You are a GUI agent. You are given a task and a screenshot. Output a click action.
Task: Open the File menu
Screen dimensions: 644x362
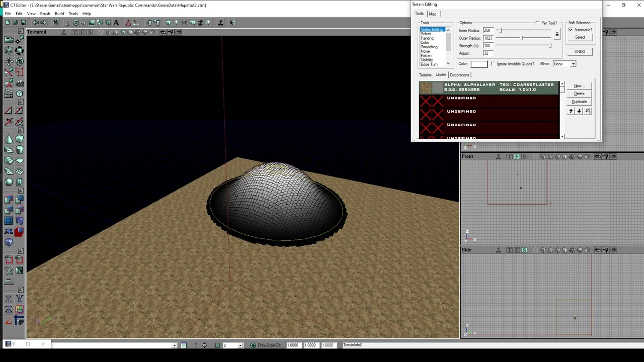pyautogui.click(x=8, y=14)
